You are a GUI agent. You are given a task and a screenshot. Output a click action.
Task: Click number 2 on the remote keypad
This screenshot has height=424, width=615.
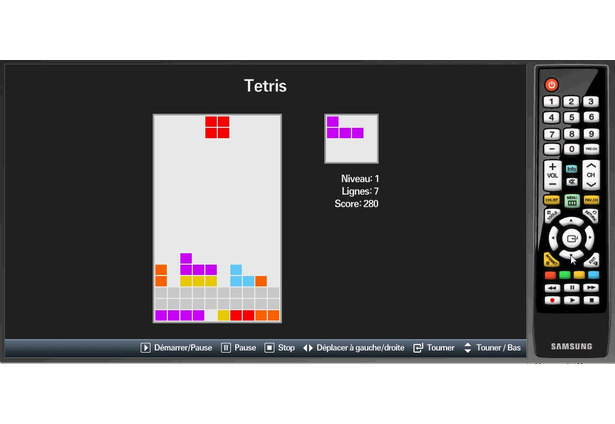(x=571, y=102)
